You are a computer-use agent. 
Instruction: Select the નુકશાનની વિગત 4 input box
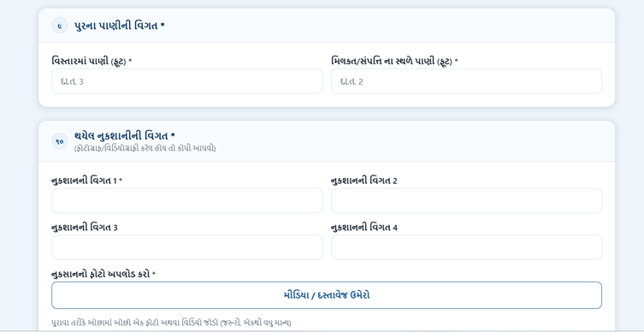point(466,247)
